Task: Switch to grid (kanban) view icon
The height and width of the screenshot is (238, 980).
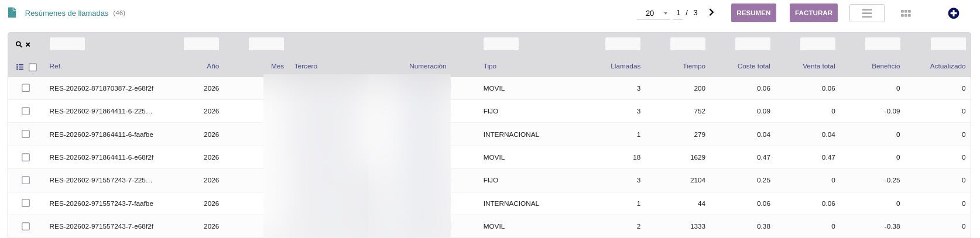Action: pyautogui.click(x=906, y=13)
